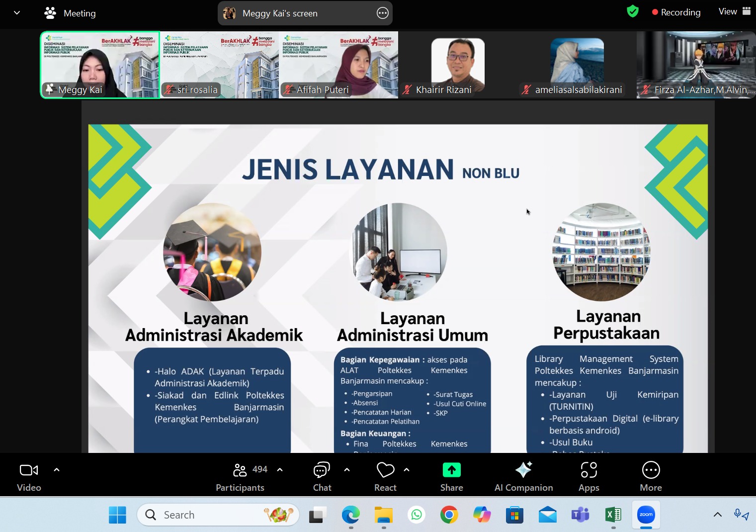Expand the arrow next to Participants
The image size is (756, 532).
[280, 470]
